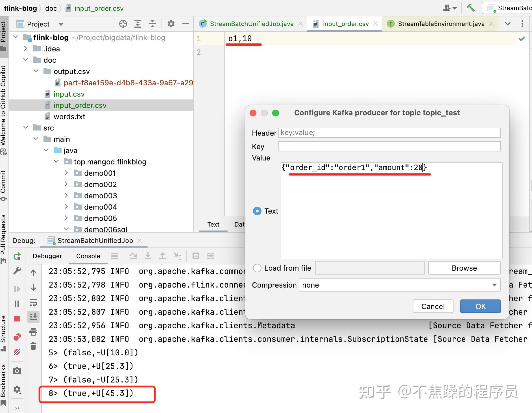Viewport: 532px width, 413px height.
Task: Open the Project panel settings gear
Action: 171,24
